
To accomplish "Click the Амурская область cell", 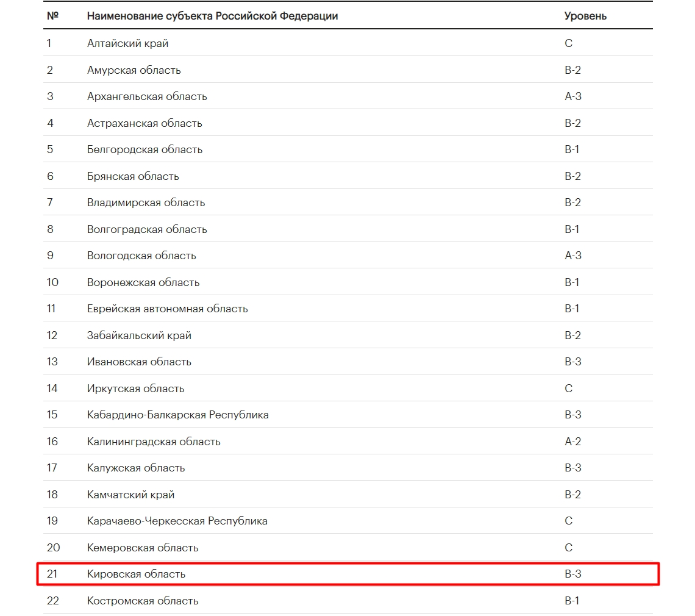I will click(134, 70).
